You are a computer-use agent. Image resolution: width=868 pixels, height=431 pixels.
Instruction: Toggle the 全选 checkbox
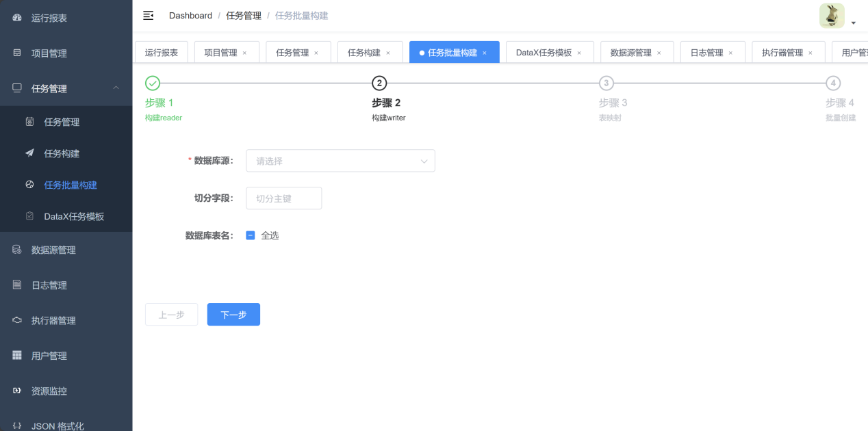coord(251,235)
